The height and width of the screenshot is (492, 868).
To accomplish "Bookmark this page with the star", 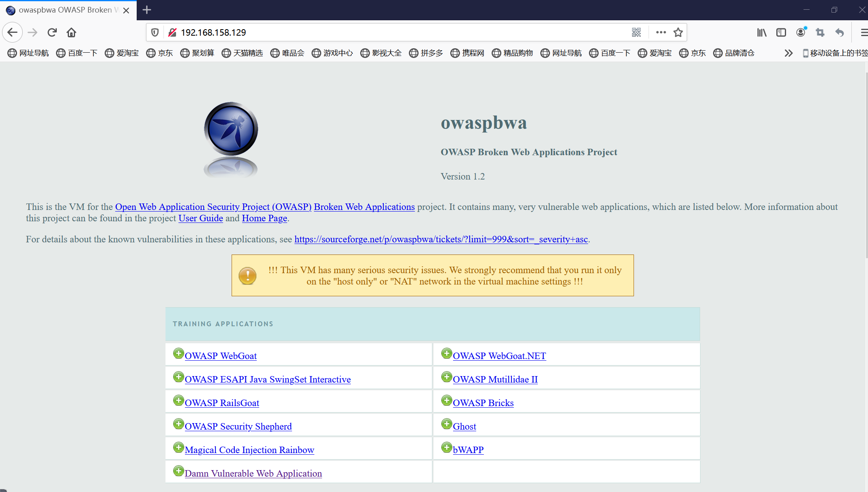I will (x=678, y=32).
